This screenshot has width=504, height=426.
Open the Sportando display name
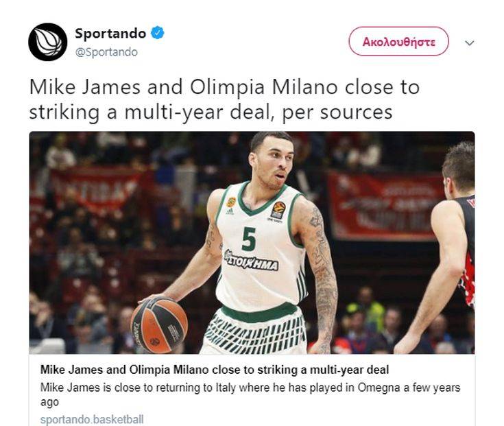tap(110, 33)
